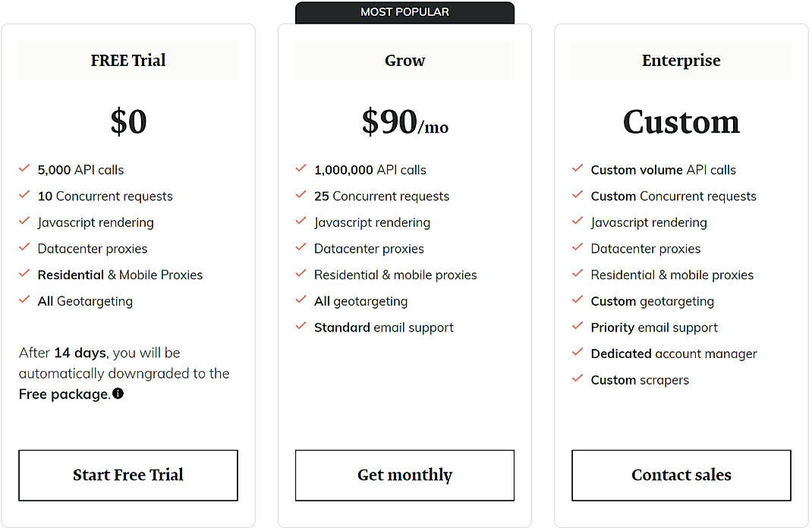Click the Custom price in Enterprise card
812x531 pixels.
[681, 121]
